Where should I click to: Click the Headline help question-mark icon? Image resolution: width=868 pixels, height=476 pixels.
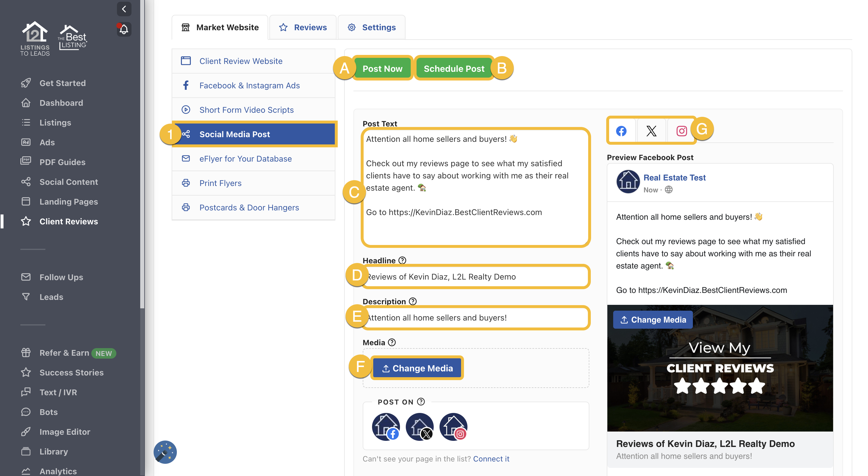tap(402, 260)
